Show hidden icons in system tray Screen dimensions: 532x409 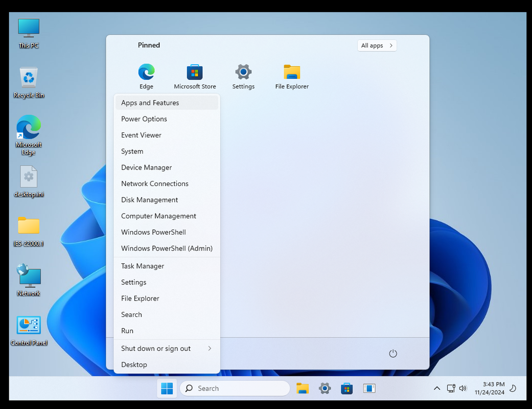[436, 389]
